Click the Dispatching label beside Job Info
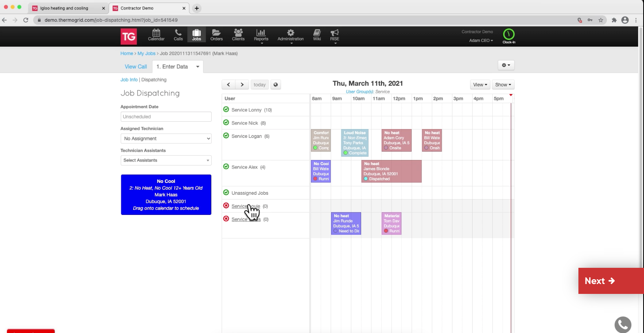The width and height of the screenshot is (644, 333). 154,80
